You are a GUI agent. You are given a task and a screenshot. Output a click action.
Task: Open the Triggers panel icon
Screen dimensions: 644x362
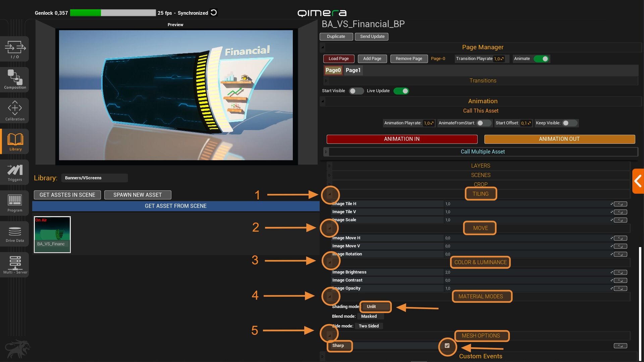(15, 173)
